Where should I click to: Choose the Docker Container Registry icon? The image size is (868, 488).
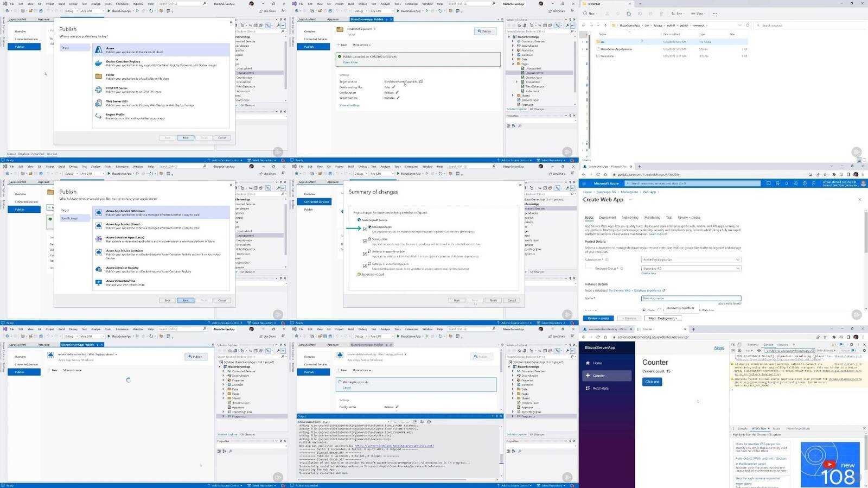pos(99,63)
